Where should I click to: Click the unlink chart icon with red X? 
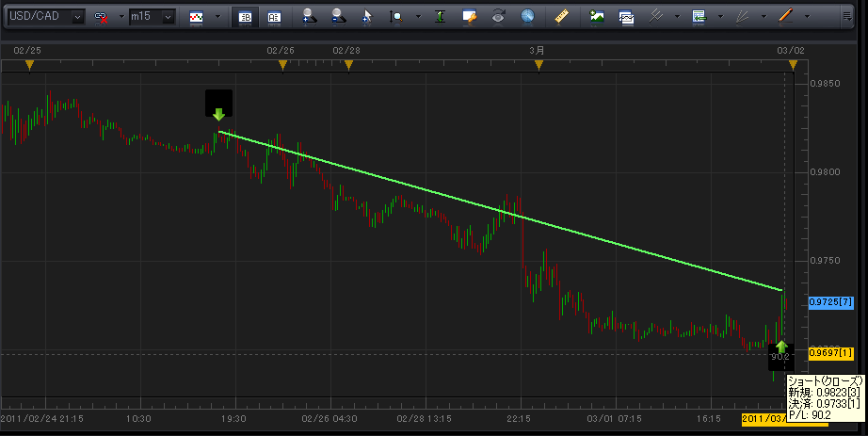(x=102, y=17)
